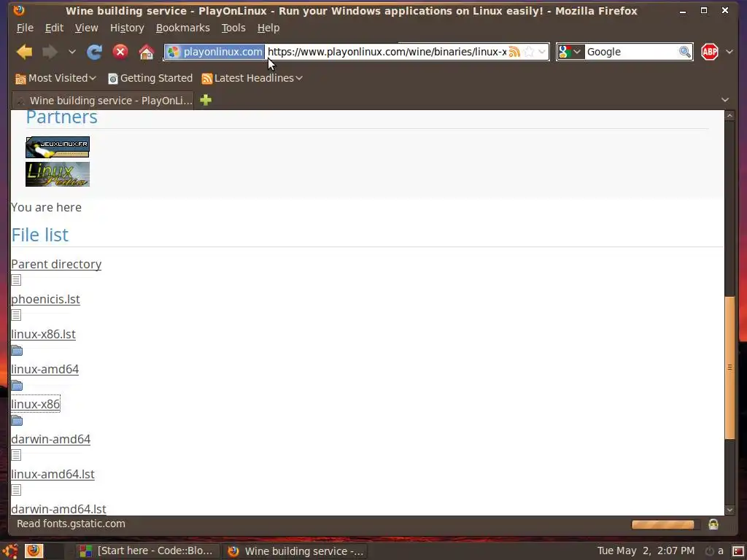This screenshot has height=560, width=747.
Task: Open a new tab with the plus icon
Action: (x=206, y=100)
